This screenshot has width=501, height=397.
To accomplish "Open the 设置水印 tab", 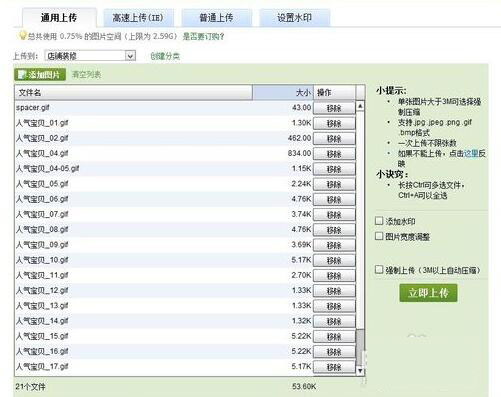I will pyautogui.click(x=294, y=18).
